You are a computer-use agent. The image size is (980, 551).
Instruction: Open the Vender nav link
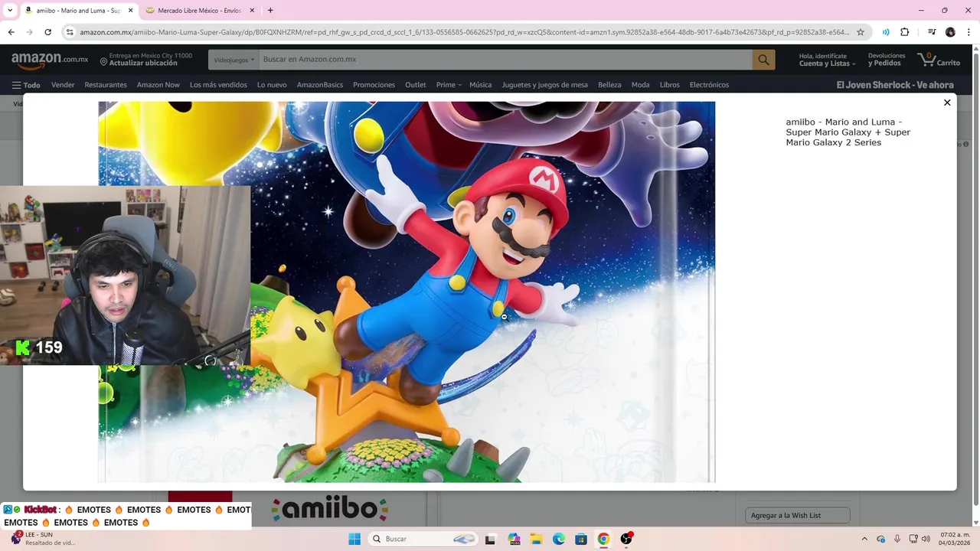click(63, 85)
